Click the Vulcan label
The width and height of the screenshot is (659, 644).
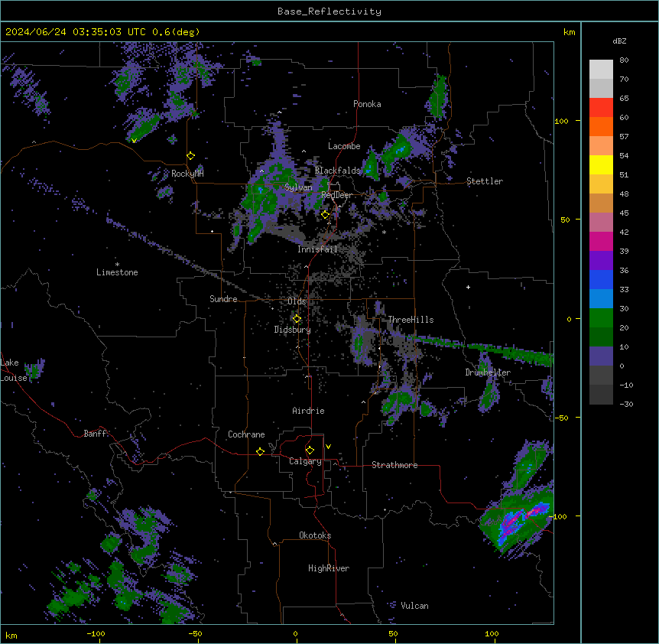(x=414, y=606)
